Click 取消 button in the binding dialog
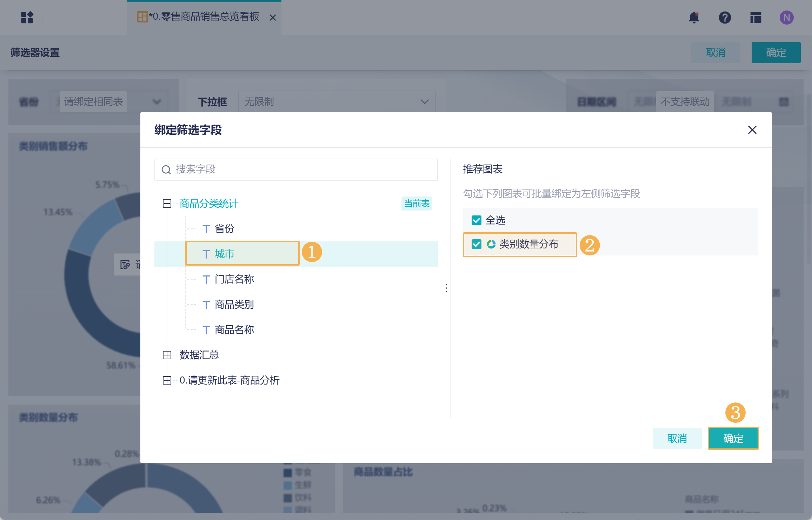Image resolution: width=812 pixels, height=520 pixels. click(x=677, y=438)
